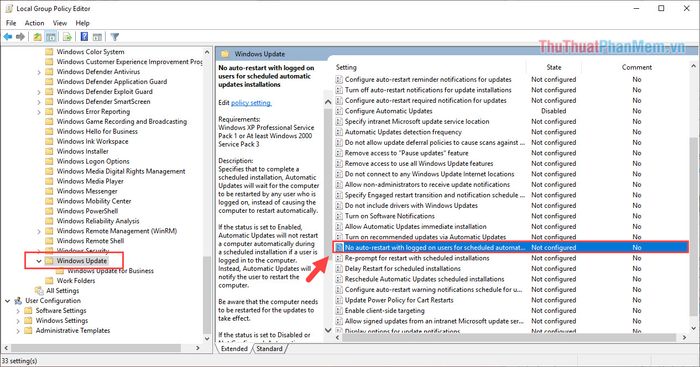Expand the Software Settings node

[x=18, y=311]
